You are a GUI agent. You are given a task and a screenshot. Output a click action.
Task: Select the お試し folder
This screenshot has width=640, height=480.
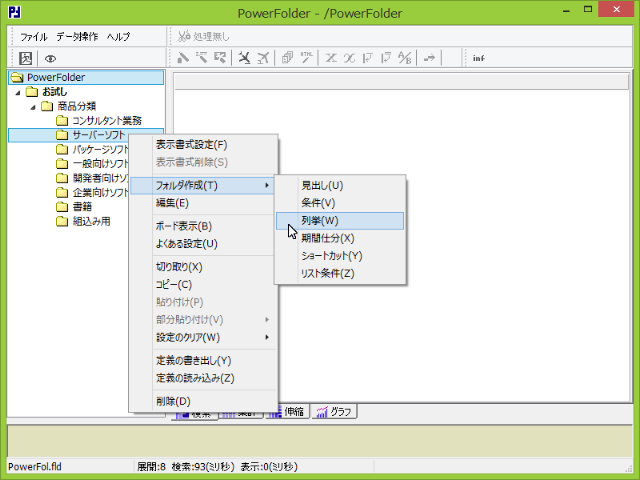pos(55,92)
